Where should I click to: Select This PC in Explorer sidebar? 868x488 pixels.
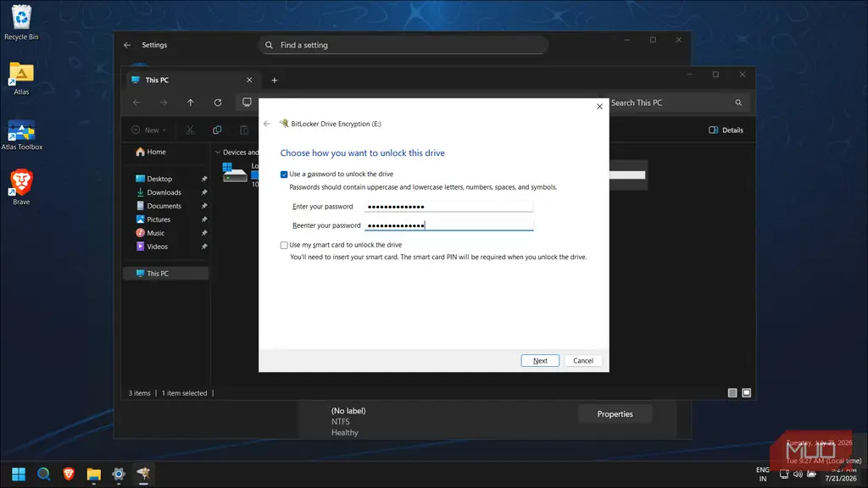[165, 274]
